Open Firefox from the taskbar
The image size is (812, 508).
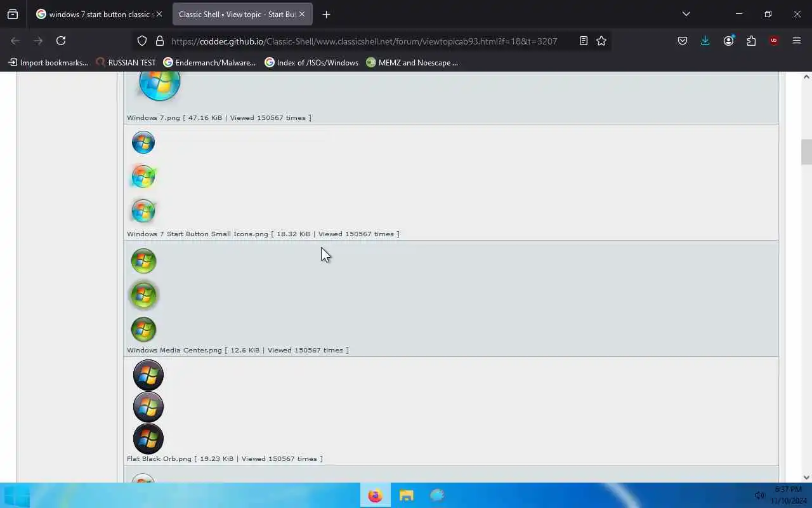click(376, 495)
